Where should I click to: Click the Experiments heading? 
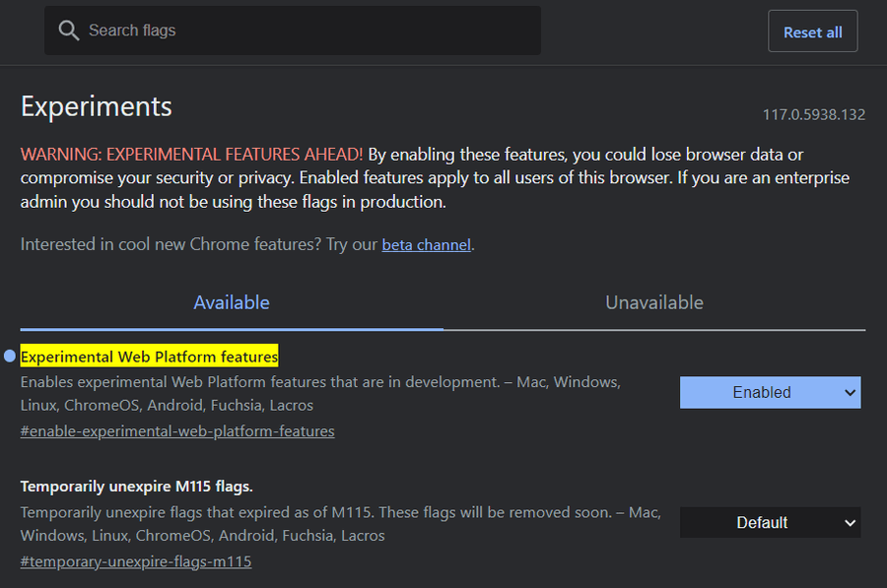pyautogui.click(x=97, y=106)
